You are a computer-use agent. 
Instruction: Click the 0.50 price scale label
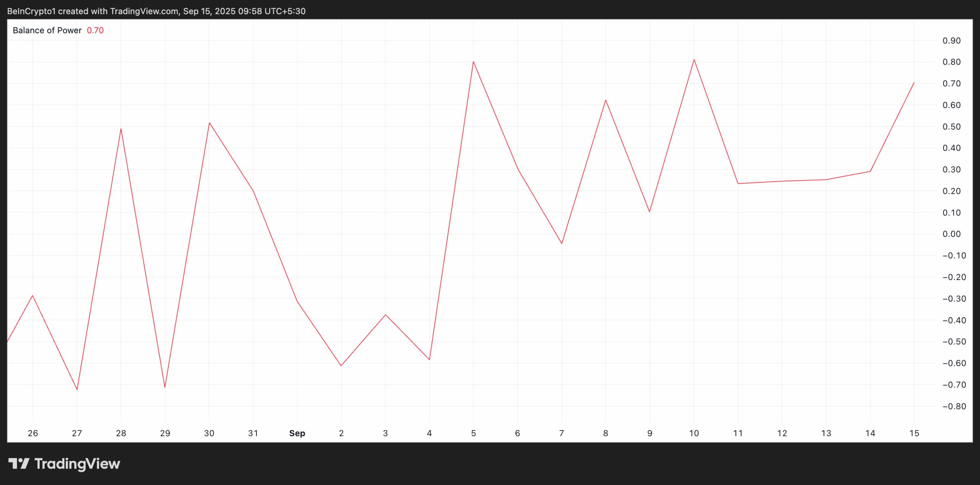[951, 127]
